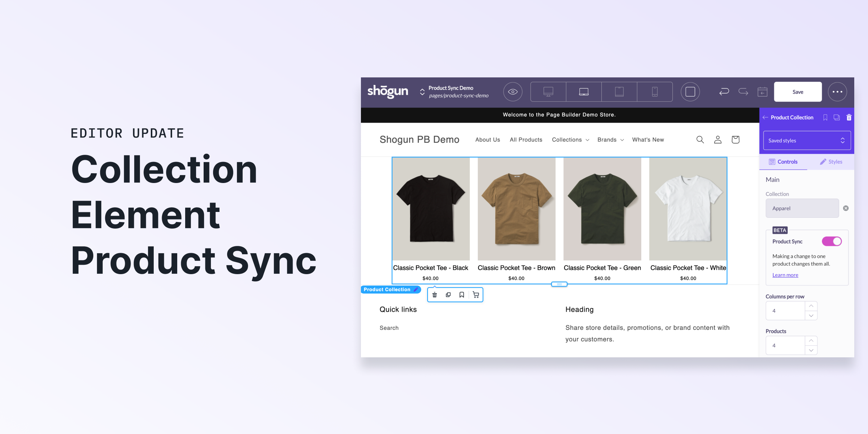Go back from Product Collection panel
This screenshot has width=868, height=434.
[765, 118]
